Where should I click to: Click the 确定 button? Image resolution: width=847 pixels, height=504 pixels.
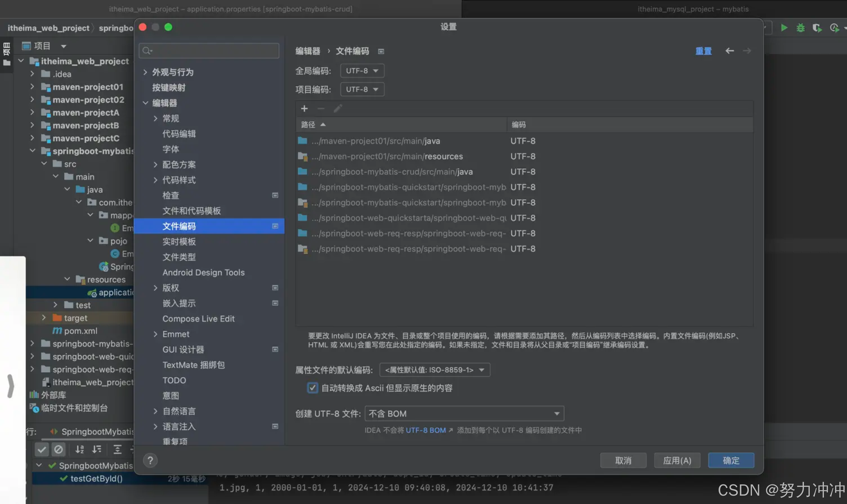coord(731,461)
